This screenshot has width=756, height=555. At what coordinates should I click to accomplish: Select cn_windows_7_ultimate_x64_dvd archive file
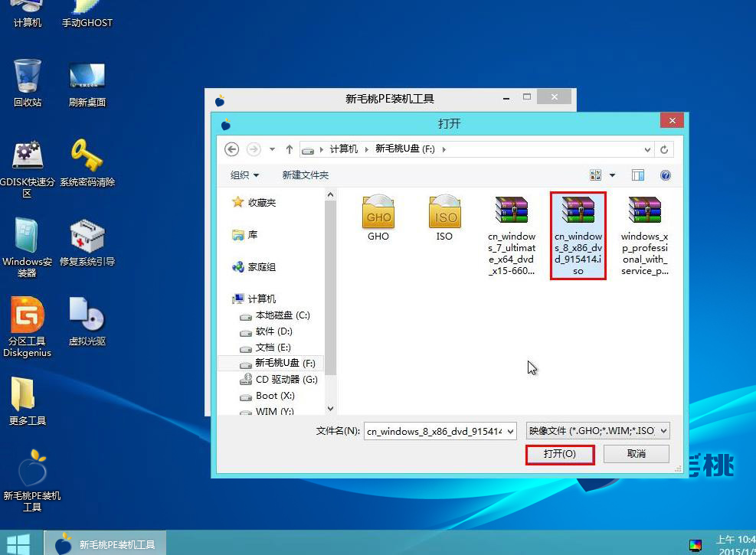pyautogui.click(x=512, y=236)
